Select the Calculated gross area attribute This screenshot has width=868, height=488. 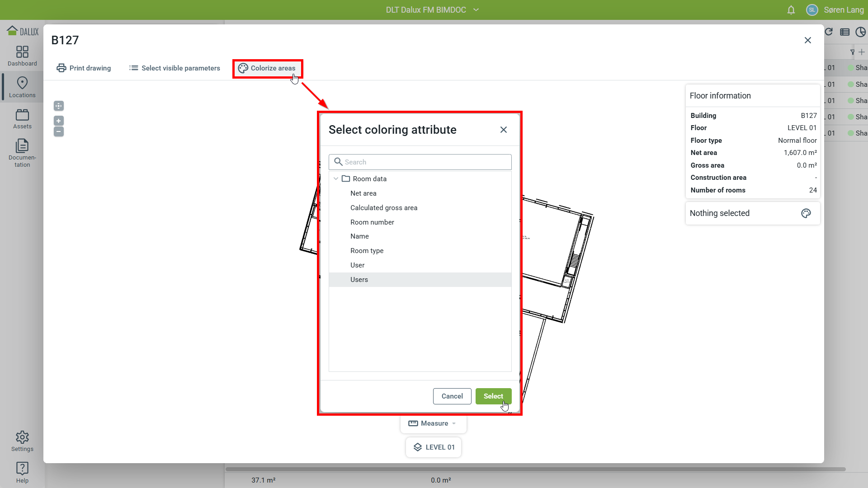pos(383,208)
